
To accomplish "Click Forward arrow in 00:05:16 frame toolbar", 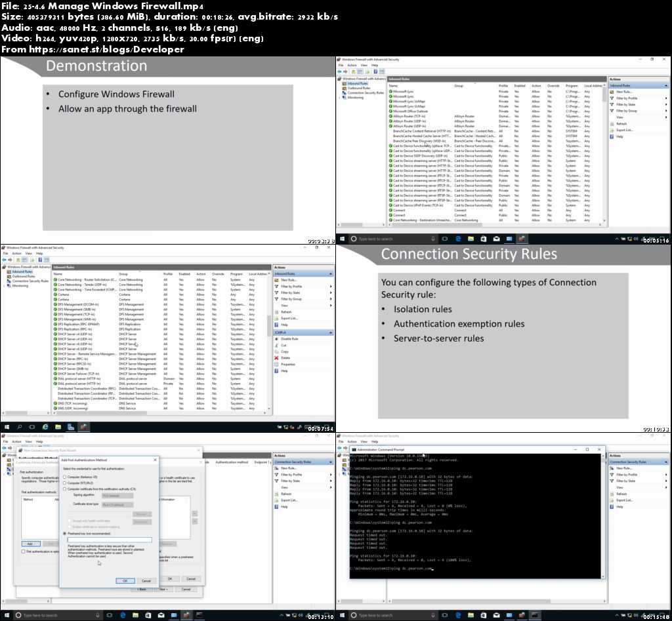I will click(345, 71).
